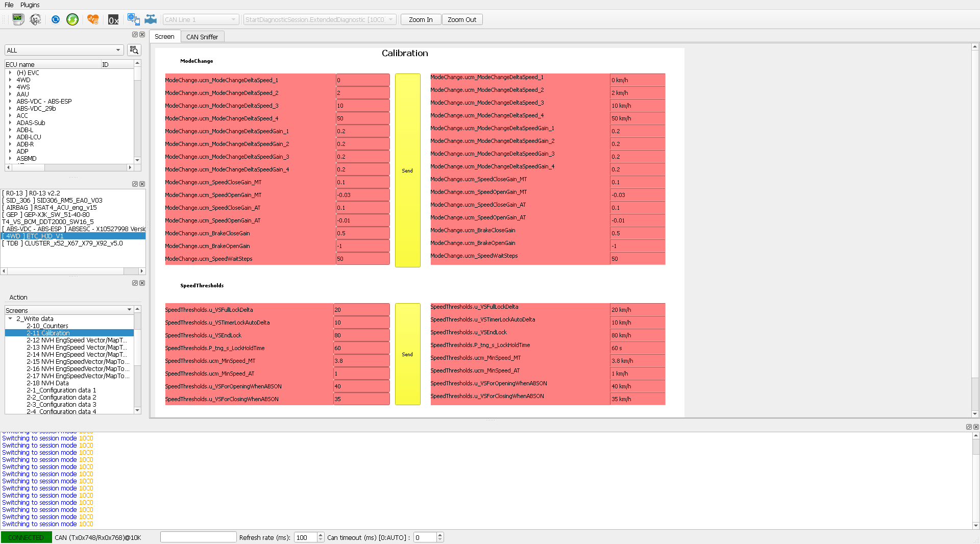Click the ECU scan magnifier icon
This screenshot has width=980, height=544.
tap(134, 50)
